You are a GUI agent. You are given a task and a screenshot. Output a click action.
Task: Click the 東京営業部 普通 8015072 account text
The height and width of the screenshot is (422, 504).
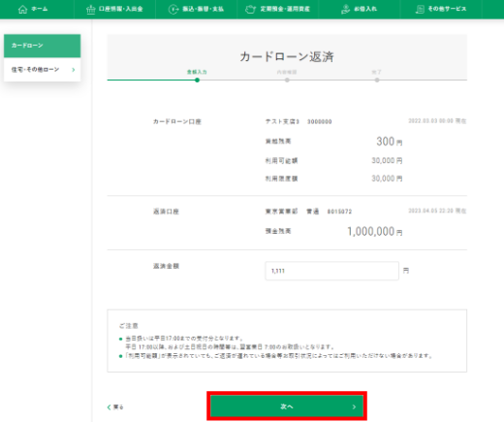tap(308, 211)
